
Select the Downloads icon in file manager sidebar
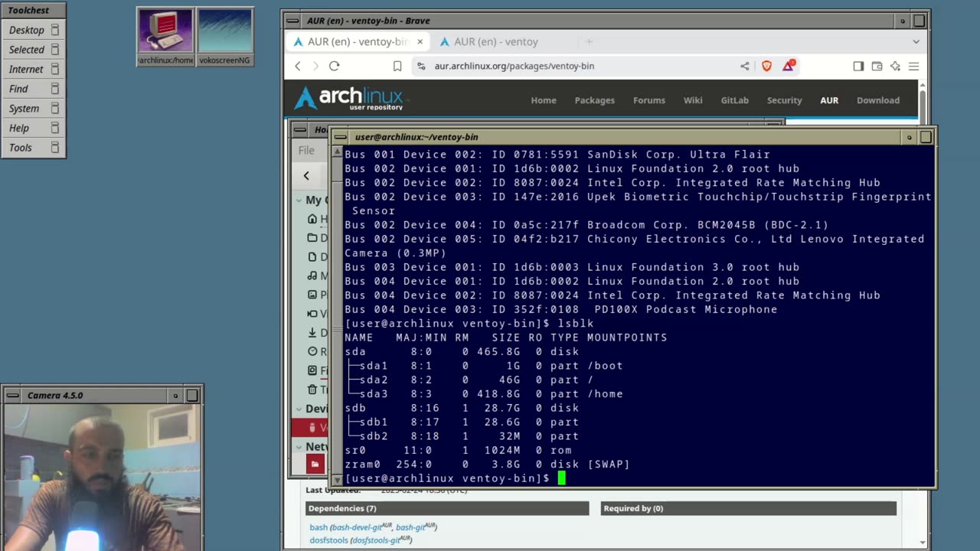[x=312, y=333]
